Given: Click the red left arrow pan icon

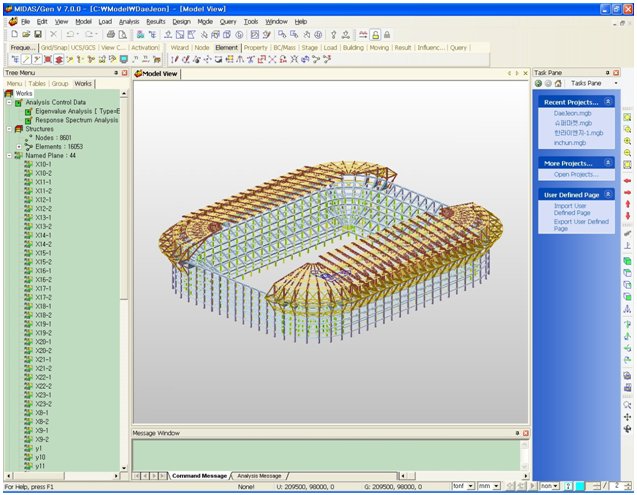Looking at the screenshot, I should [627, 180].
